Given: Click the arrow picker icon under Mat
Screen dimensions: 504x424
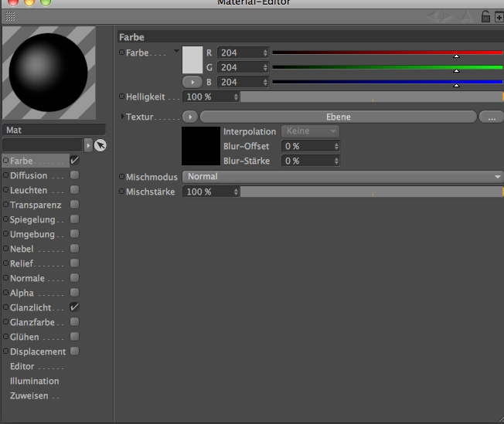Looking at the screenshot, I should (100, 145).
